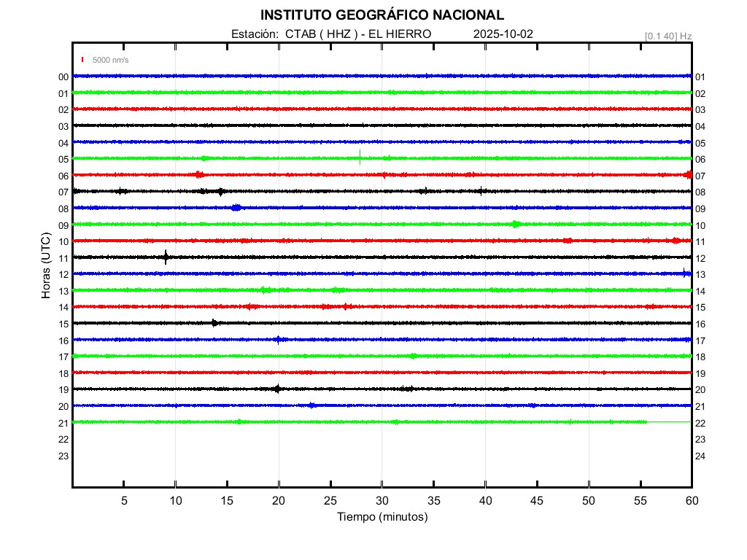Click the hour label 24 on the right axis
The image size is (747, 560).
pos(700,456)
